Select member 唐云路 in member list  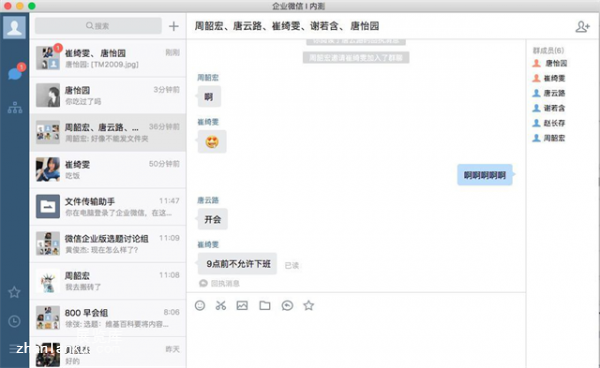click(x=549, y=93)
